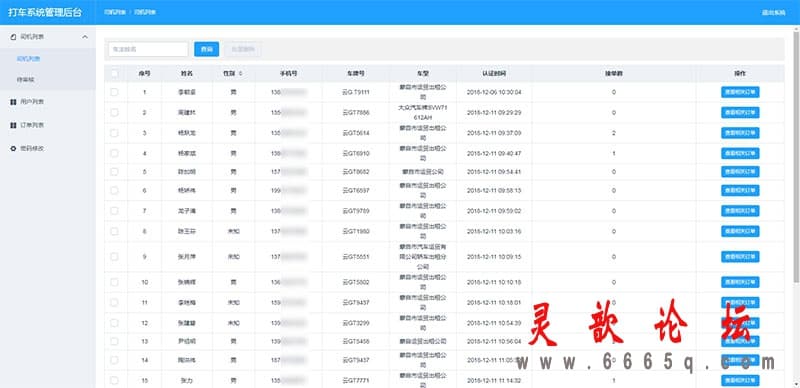
Task: Click the greyed-out batch delete button
Action: [x=243, y=49]
